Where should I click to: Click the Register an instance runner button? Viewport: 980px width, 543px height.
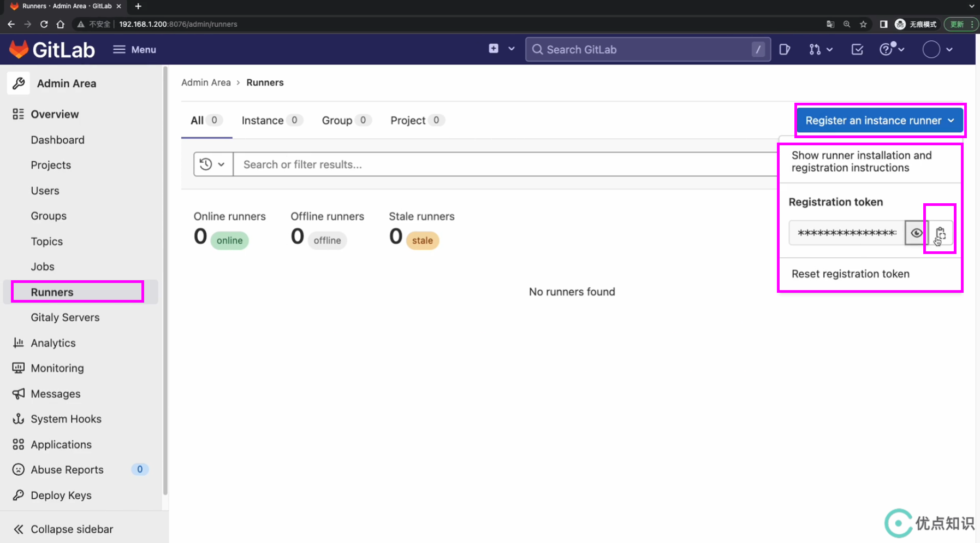pos(880,121)
